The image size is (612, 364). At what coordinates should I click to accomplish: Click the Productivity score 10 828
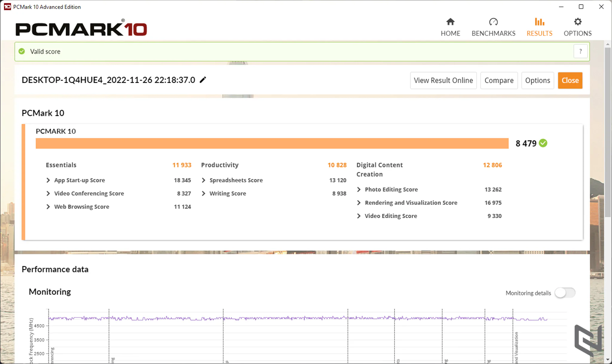[337, 165]
